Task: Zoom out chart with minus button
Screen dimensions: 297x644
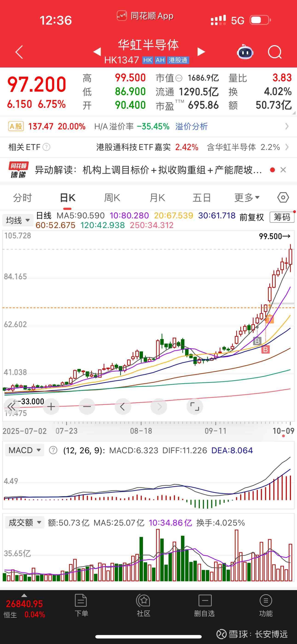Action: [87, 407]
